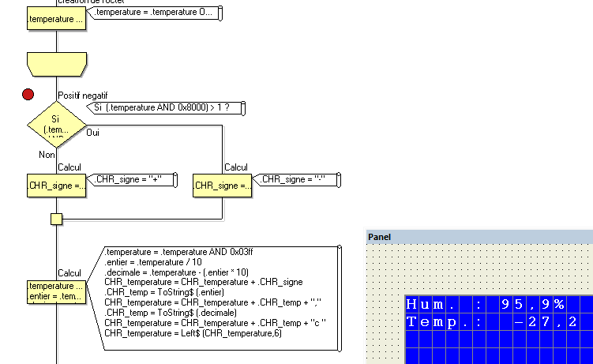Click the large multi-line calculation annotation box

point(216,298)
